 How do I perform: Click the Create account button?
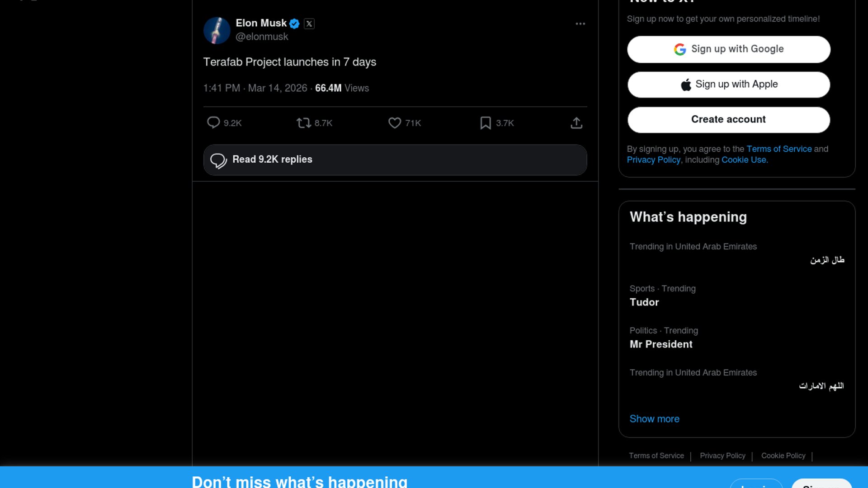coord(728,120)
